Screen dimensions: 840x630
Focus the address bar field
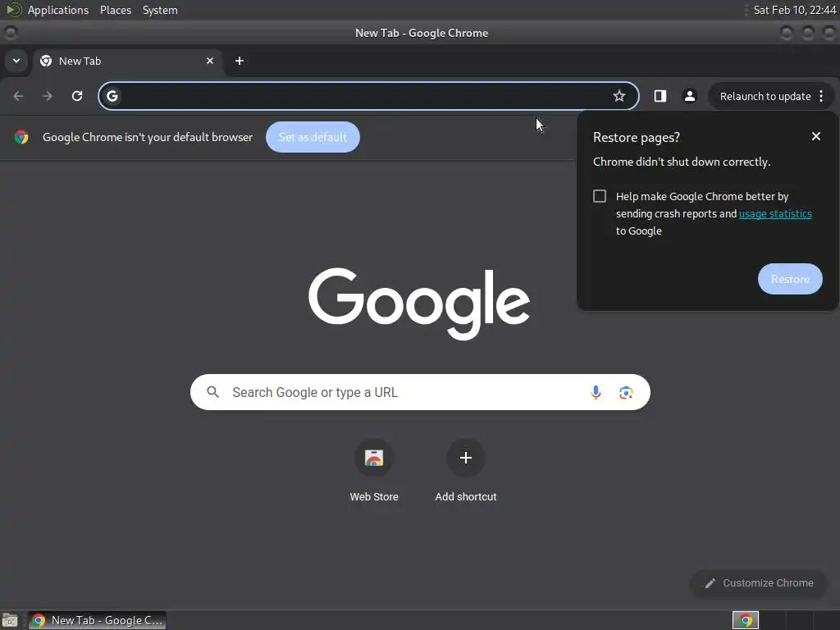click(x=368, y=96)
